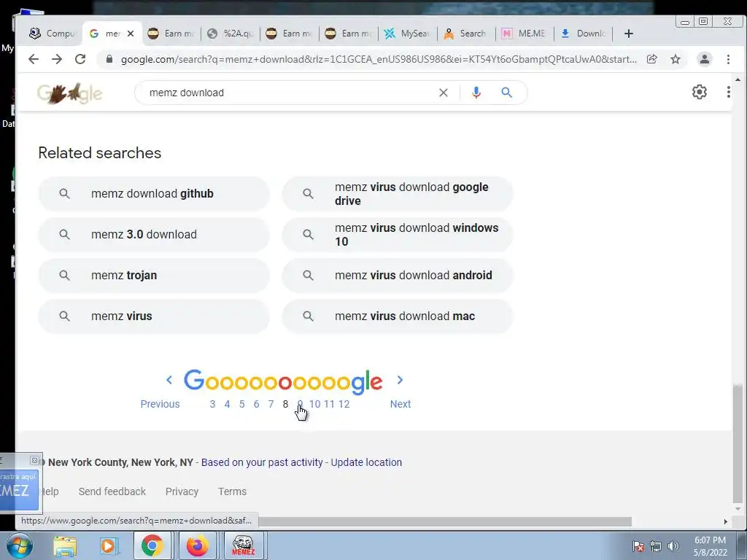Switch to the ME.ME tab
Viewport: 747px width, 560px height.
[525, 34]
